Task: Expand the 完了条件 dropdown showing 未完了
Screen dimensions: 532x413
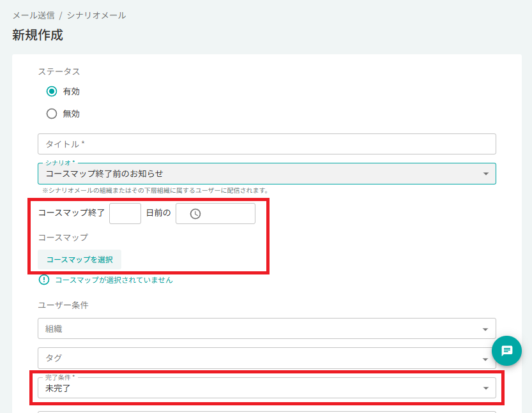Action: (267, 388)
